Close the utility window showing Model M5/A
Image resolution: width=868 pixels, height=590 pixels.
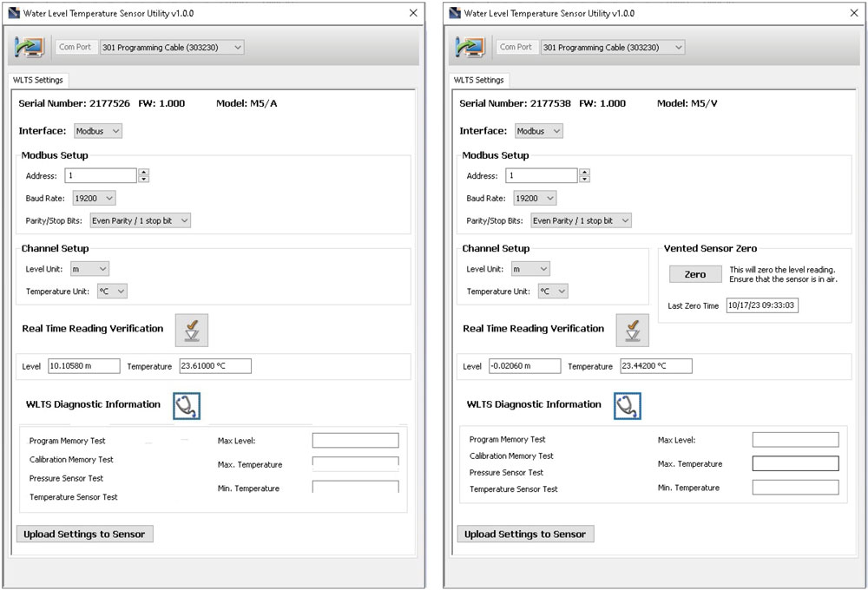pos(412,13)
